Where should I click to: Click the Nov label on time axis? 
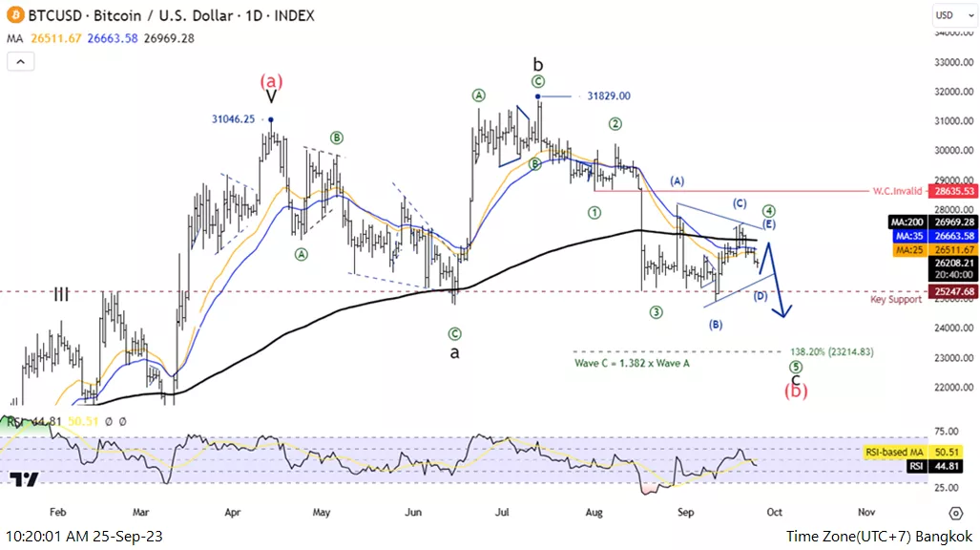click(x=866, y=512)
